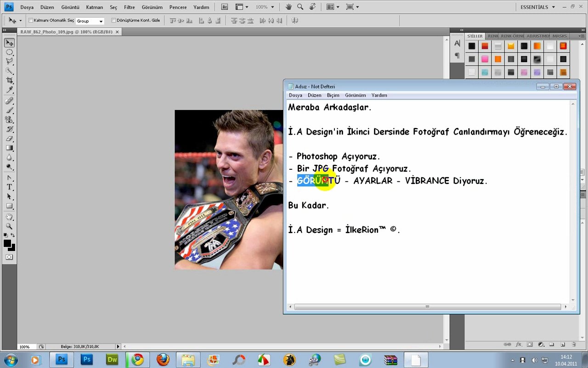
Task: Open the Paragraph panel icon
Action: coord(457,55)
